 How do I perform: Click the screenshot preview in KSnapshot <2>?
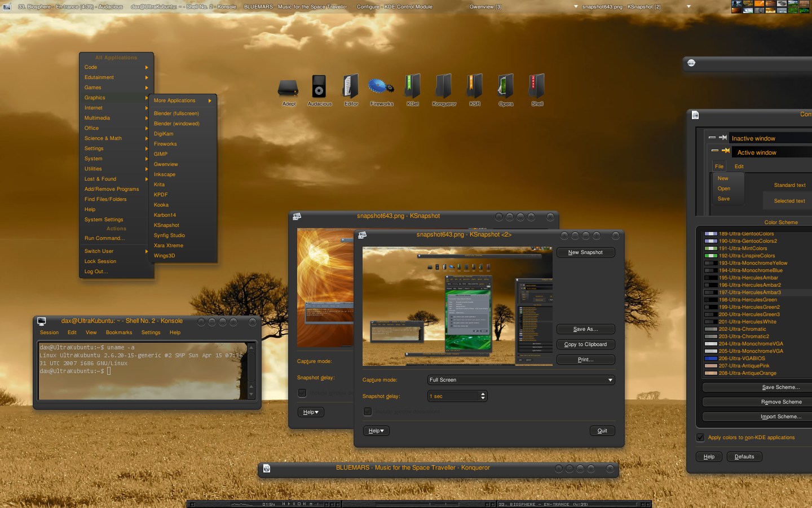tap(457, 306)
